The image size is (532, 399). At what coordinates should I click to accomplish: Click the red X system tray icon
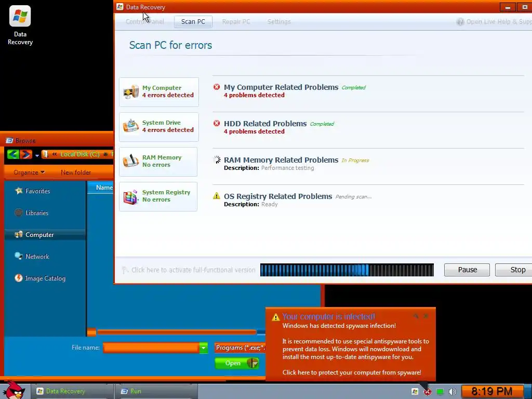coord(427,392)
